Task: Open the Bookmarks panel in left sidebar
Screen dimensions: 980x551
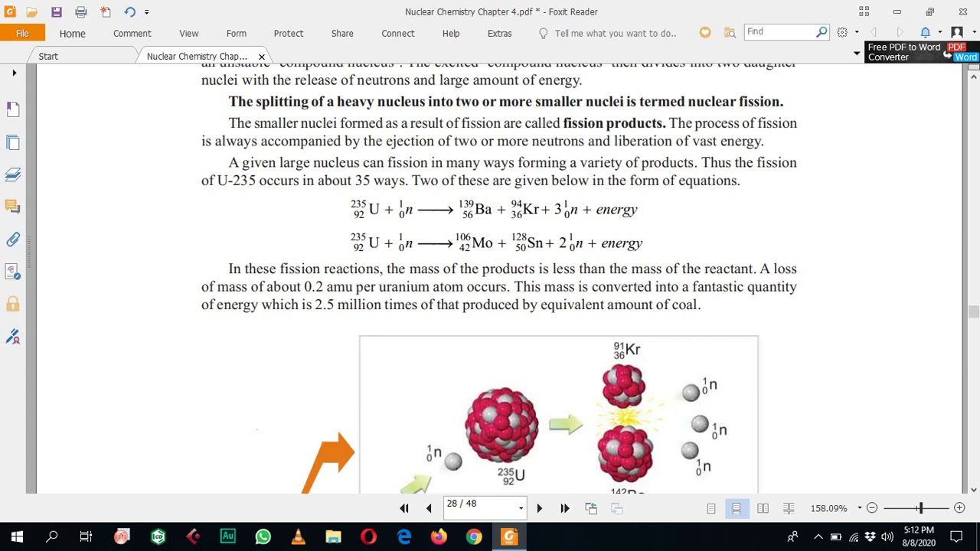Action: coord(13,109)
